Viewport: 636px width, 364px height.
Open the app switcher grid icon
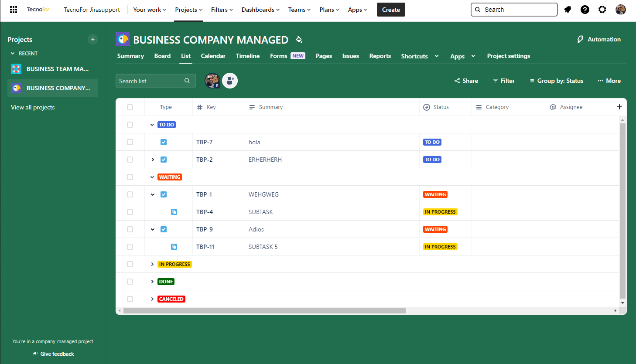[x=14, y=10]
